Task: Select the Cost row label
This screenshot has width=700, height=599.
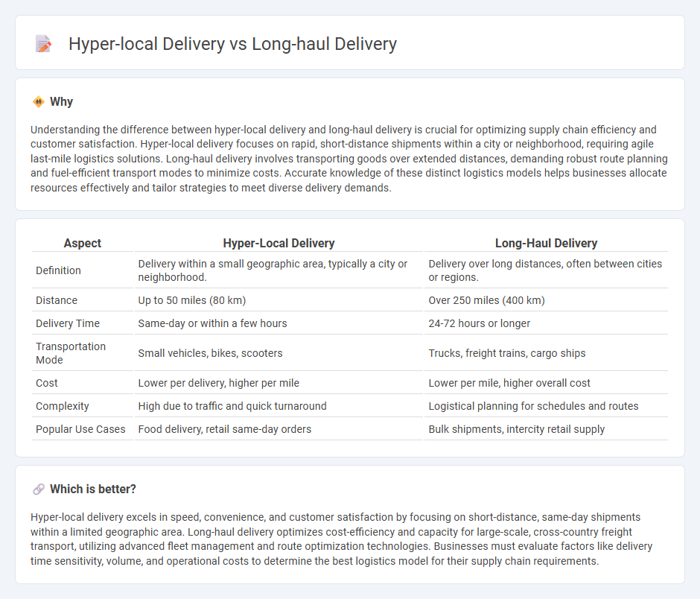Action: point(47,383)
